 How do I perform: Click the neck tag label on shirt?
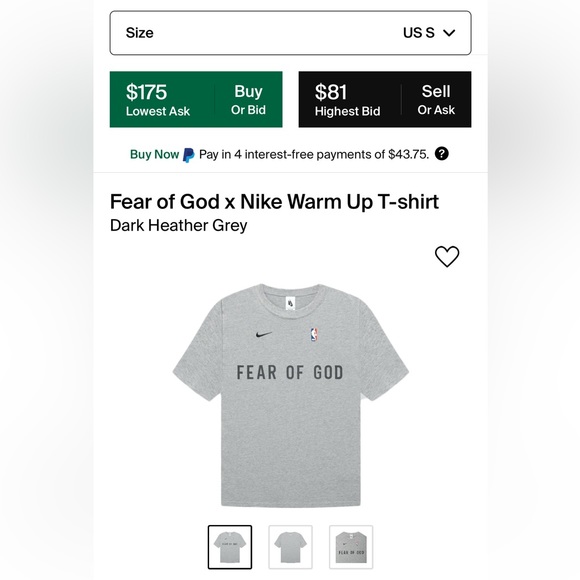(291, 304)
